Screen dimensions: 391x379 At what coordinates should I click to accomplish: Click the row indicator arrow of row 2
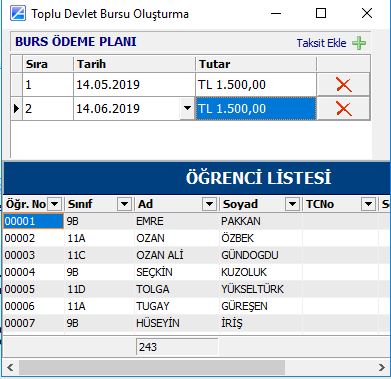tap(16, 108)
